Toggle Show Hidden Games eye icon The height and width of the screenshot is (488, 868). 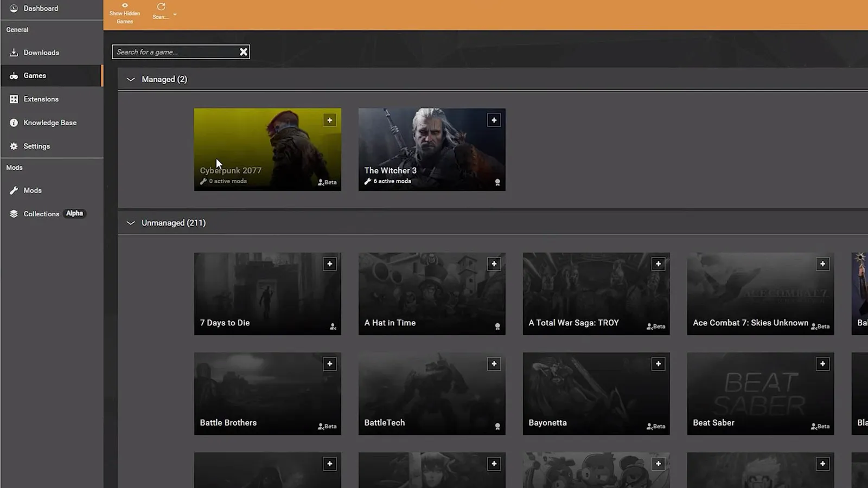125,6
